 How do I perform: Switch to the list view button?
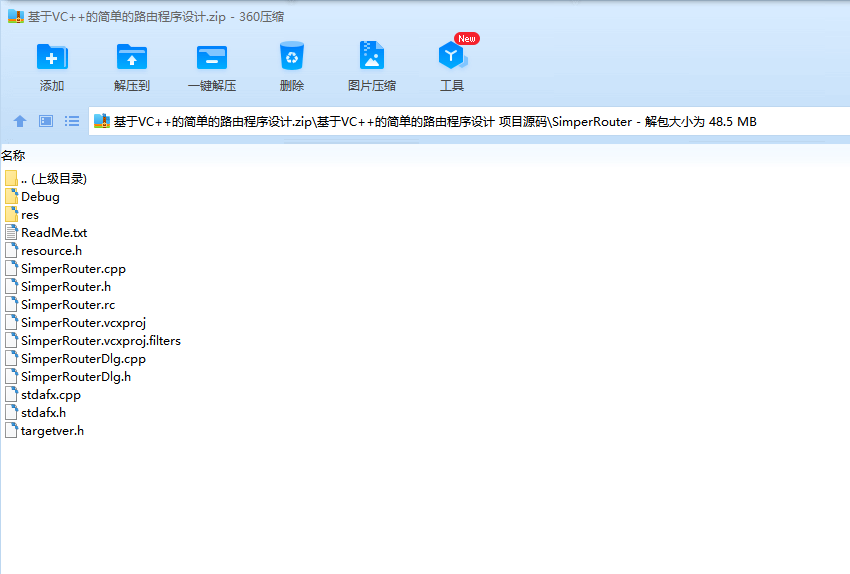click(x=72, y=121)
